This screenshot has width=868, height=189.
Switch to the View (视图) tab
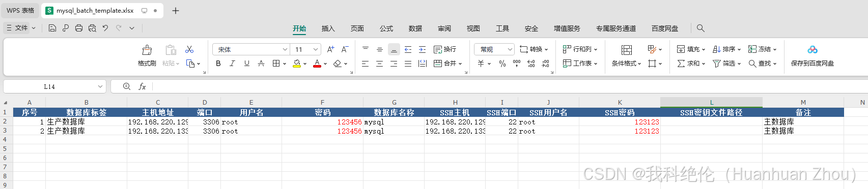[473, 28]
